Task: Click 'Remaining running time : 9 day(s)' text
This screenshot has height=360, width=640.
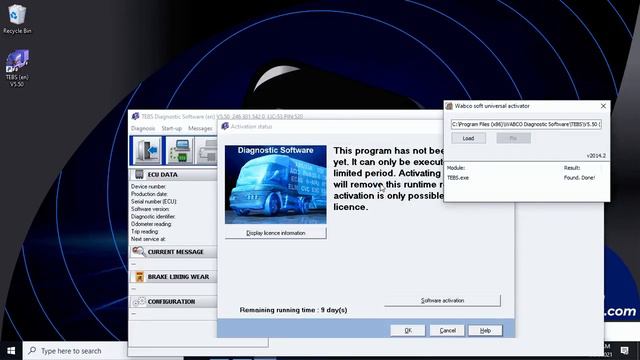Action: pos(293,310)
